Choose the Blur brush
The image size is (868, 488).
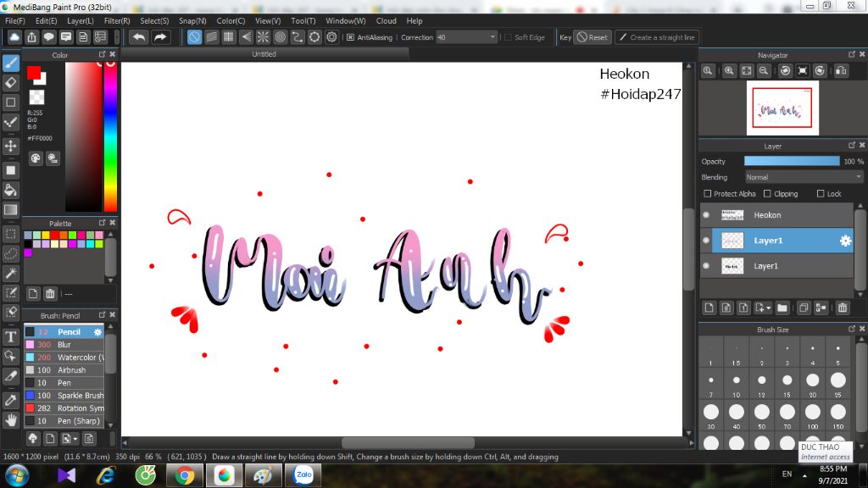point(64,345)
